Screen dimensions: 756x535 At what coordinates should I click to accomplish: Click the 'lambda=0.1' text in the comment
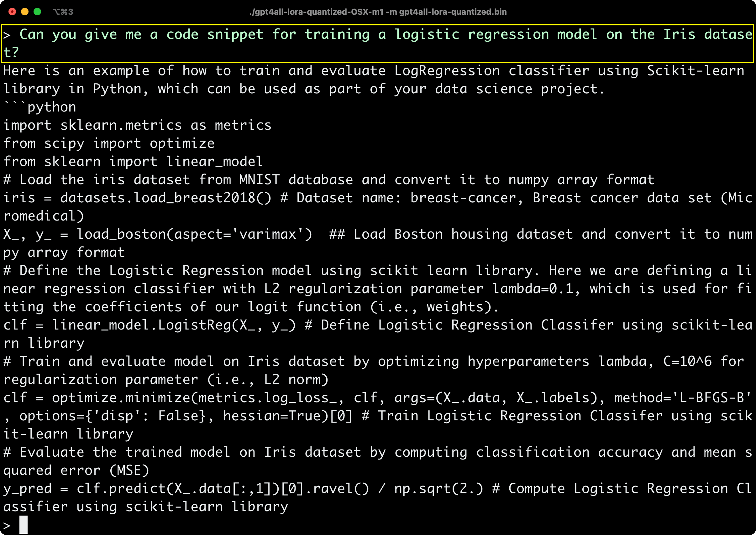point(533,288)
